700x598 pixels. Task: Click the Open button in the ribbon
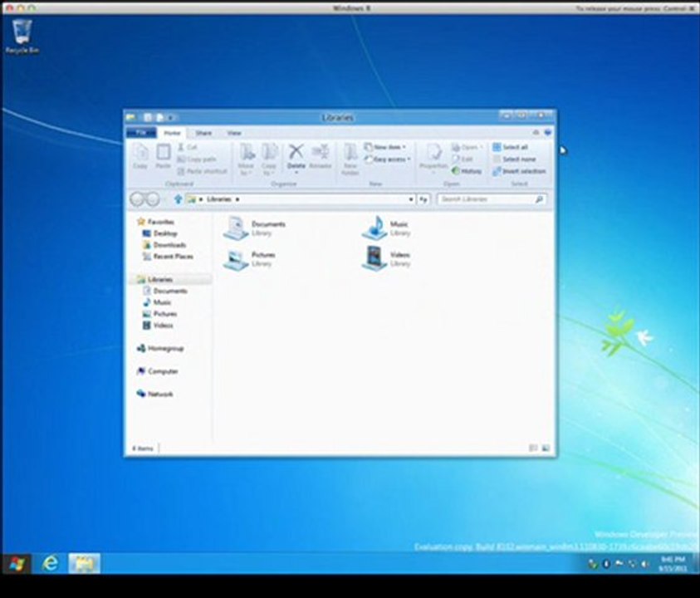(x=467, y=147)
